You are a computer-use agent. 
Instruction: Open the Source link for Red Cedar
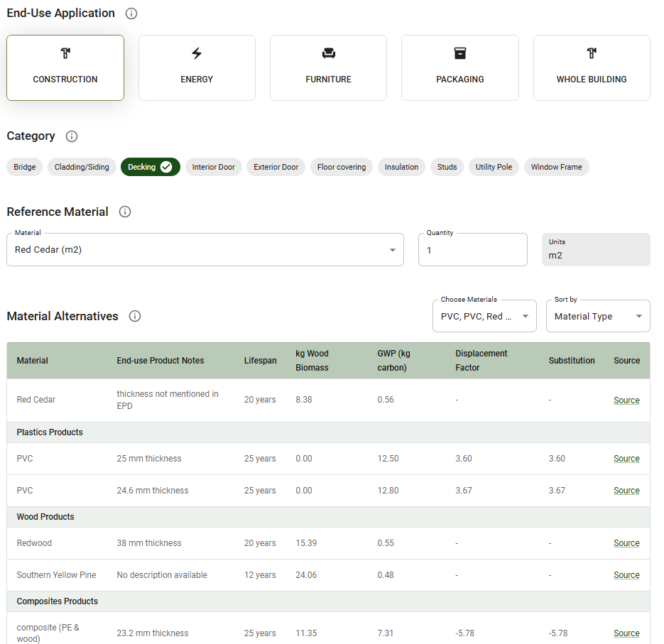click(626, 400)
